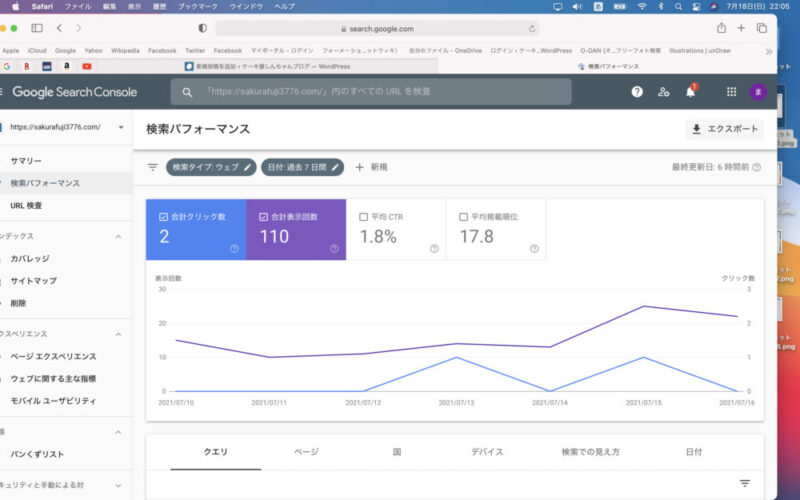The width and height of the screenshot is (800, 500).
Task: Edit pencil on the date last 7 days chip
Action: (x=335, y=167)
